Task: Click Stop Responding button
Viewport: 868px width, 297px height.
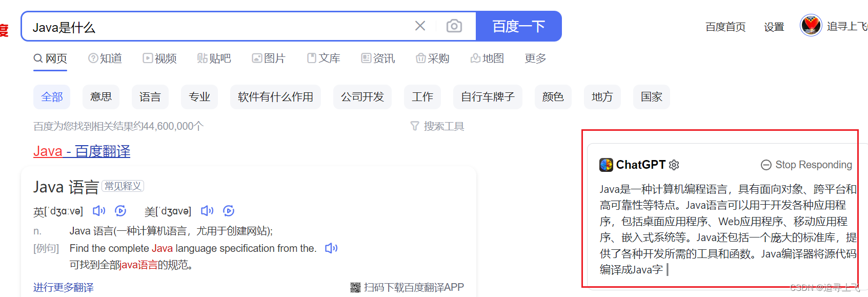Action: [806, 165]
